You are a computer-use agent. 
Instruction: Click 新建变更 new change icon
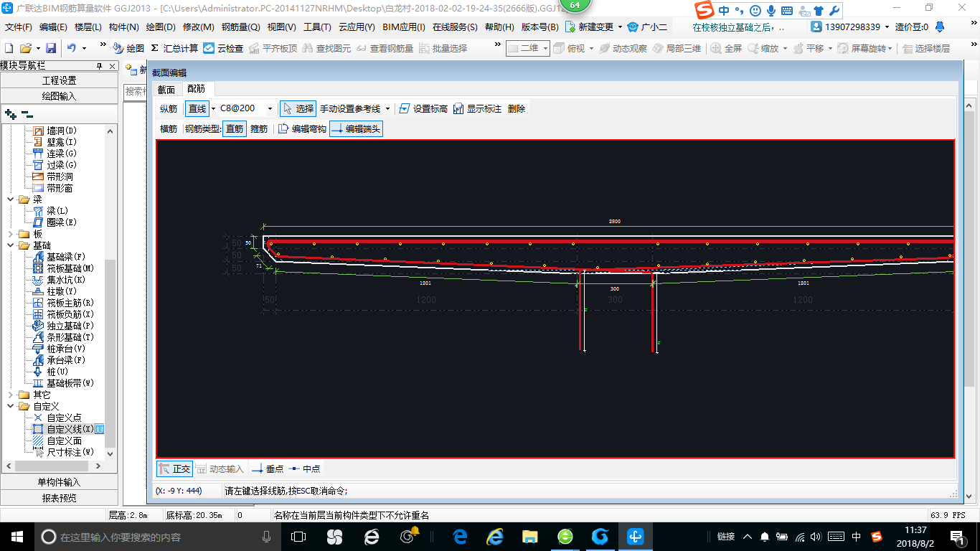(x=590, y=27)
